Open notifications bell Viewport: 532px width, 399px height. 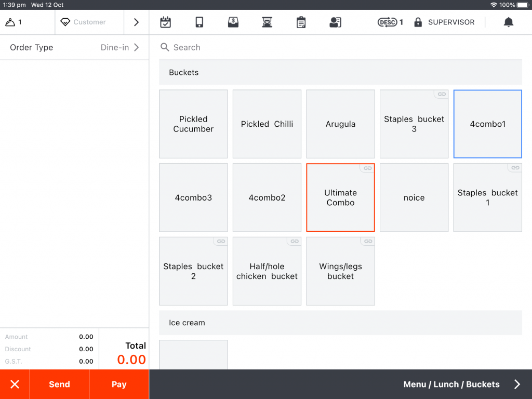pyautogui.click(x=509, y=22)
